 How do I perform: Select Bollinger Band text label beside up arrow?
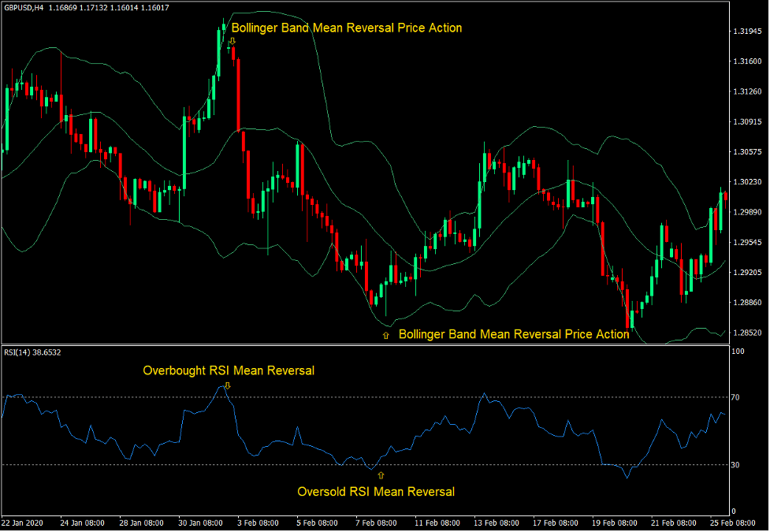(x=513, y=334)
